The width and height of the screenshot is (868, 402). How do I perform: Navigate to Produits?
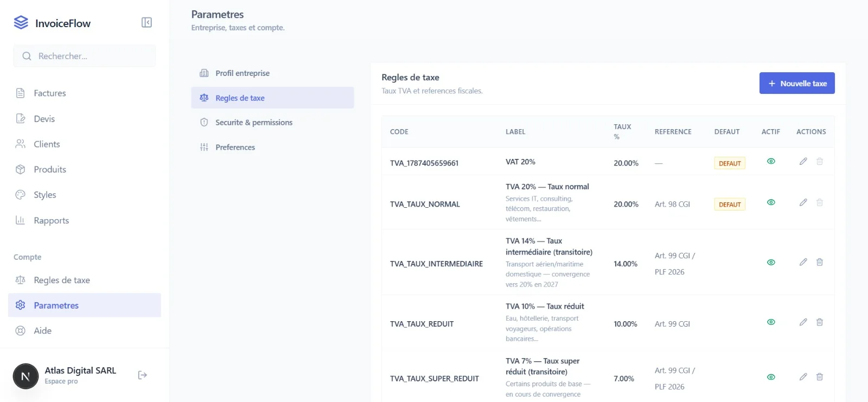pyautogui.click(x=85, y=169)
